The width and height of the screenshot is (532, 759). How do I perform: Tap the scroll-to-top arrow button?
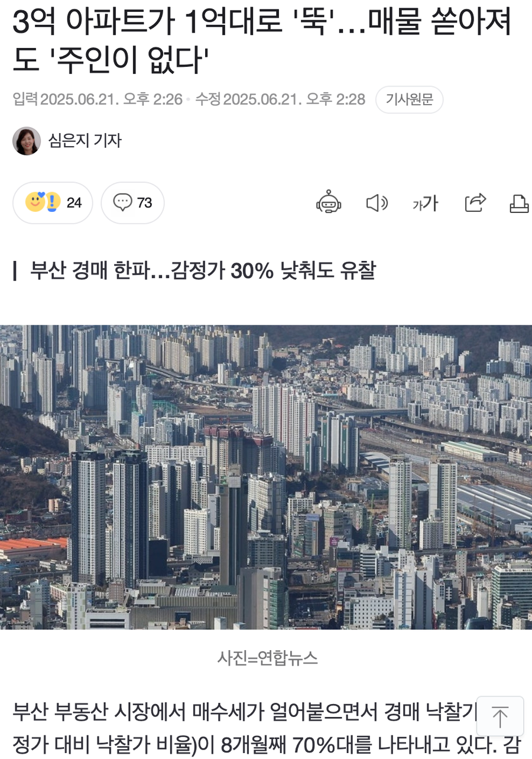pyautogui.click(x=500, y=716)
